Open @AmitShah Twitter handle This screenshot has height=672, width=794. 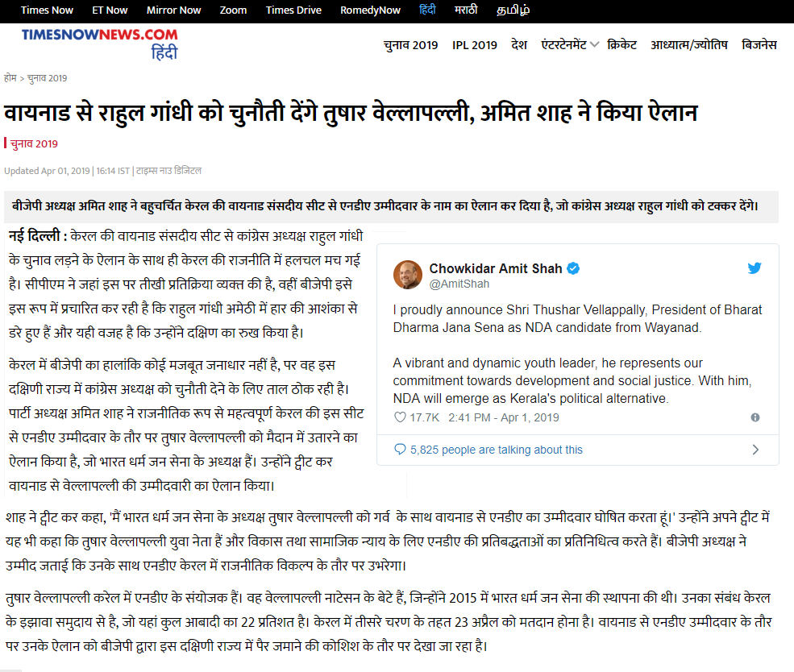[x=459, y=284]
